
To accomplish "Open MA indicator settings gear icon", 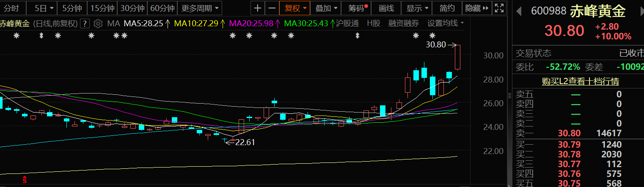I will click(98, 23).
